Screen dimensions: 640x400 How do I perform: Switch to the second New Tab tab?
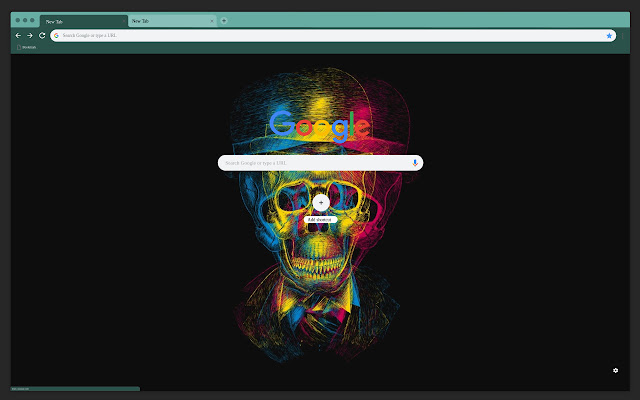coord(172,21)
